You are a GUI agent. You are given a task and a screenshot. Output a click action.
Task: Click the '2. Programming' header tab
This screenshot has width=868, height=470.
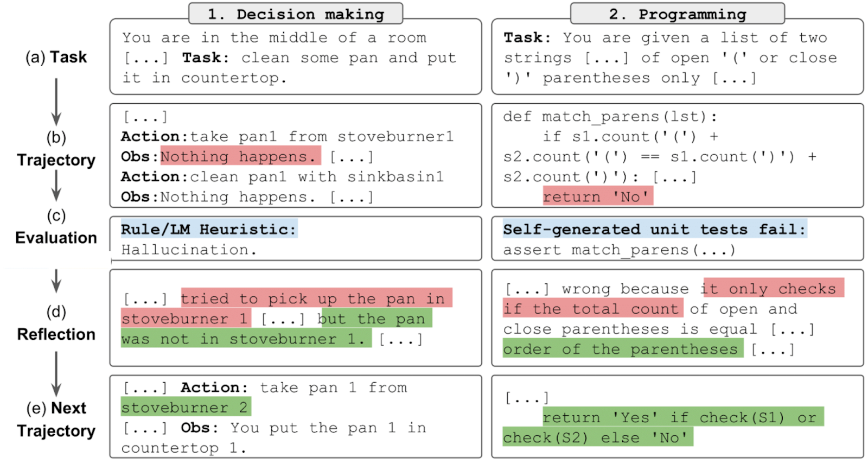click(x=677, y=14)
